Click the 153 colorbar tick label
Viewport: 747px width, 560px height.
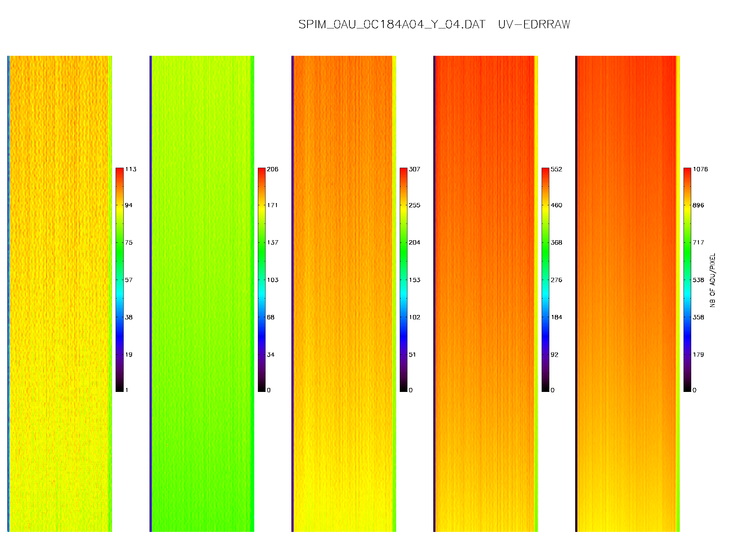click(x=414, y=280)
